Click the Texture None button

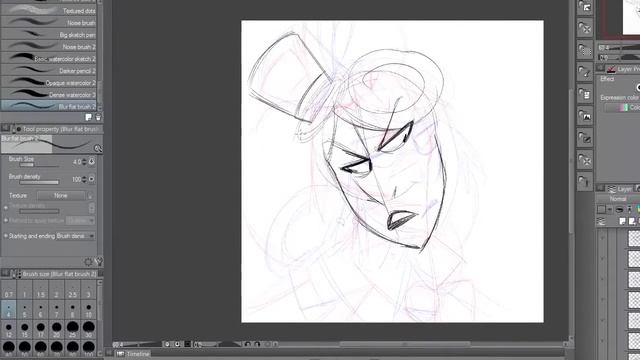[x=61, y=196]
